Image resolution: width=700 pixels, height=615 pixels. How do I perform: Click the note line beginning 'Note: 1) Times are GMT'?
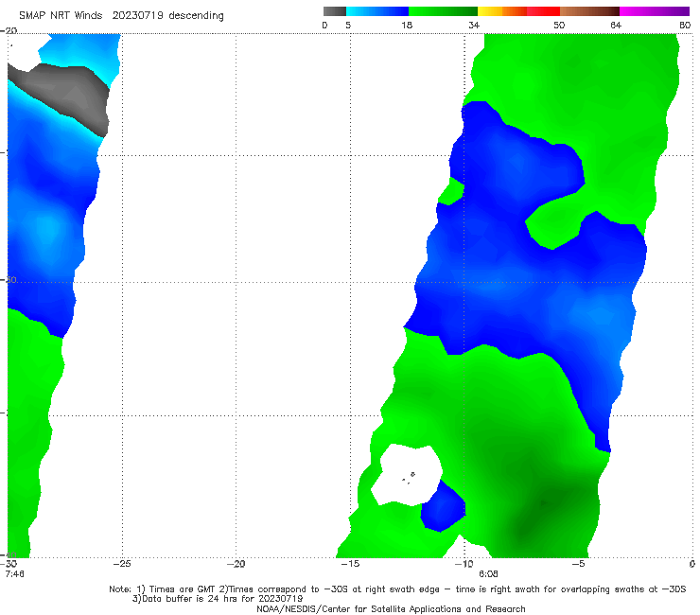tap(397, 589)
